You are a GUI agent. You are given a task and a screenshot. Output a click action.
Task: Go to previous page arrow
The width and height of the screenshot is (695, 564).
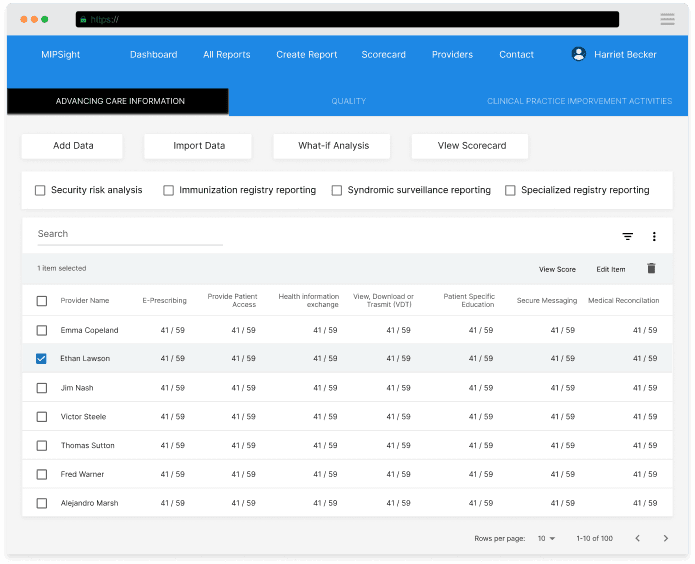[637, 538]
